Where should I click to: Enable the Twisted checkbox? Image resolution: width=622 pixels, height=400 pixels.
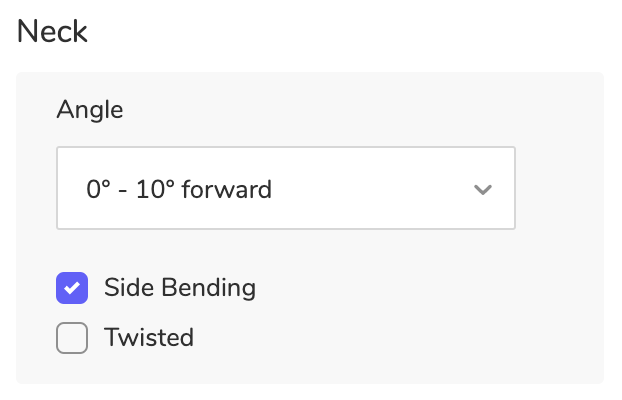[x=72, y=338]
